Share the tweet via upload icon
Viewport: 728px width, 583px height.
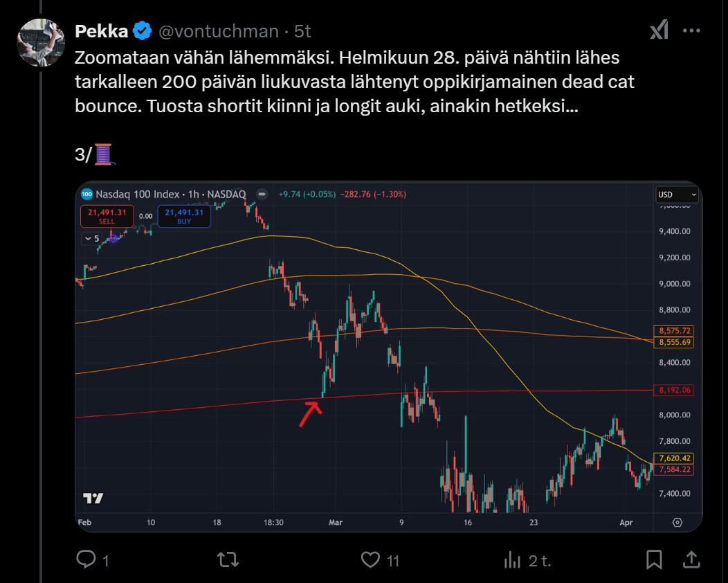[x=691, y=559]
